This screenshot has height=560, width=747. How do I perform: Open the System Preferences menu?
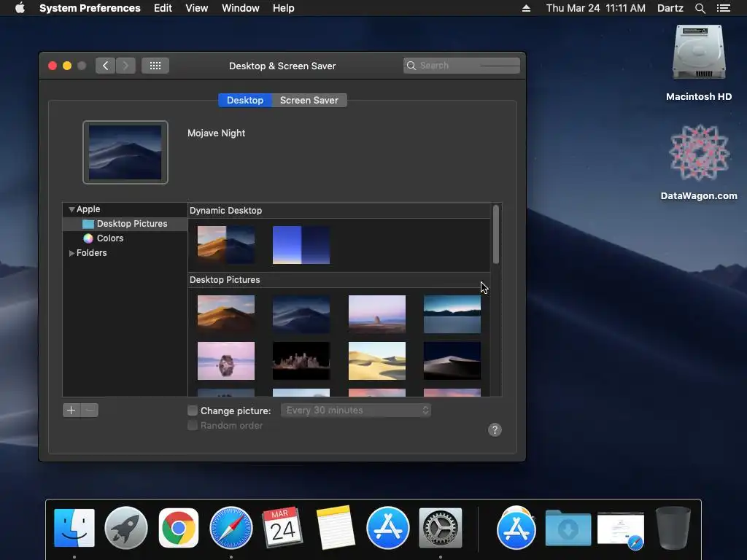(90, 8)
